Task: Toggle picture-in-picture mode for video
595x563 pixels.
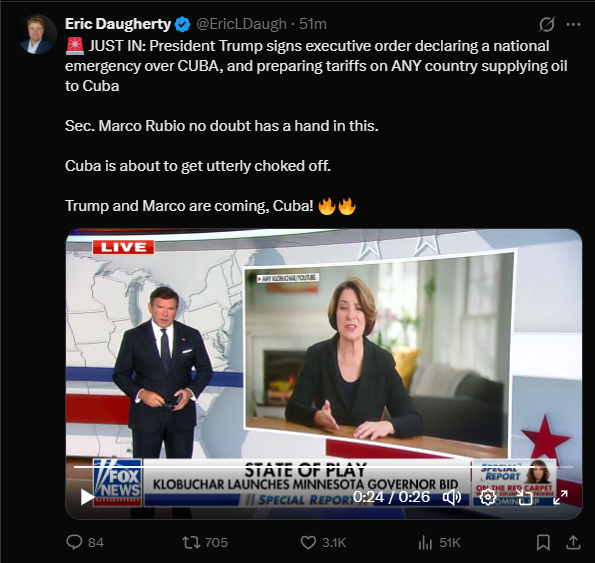Action: (x=524, y=497)
